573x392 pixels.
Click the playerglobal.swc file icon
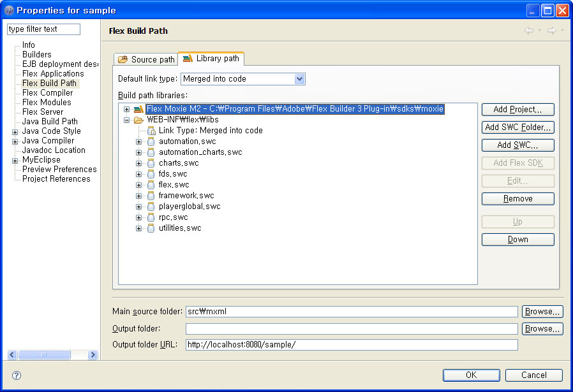[x=151, y=207]
